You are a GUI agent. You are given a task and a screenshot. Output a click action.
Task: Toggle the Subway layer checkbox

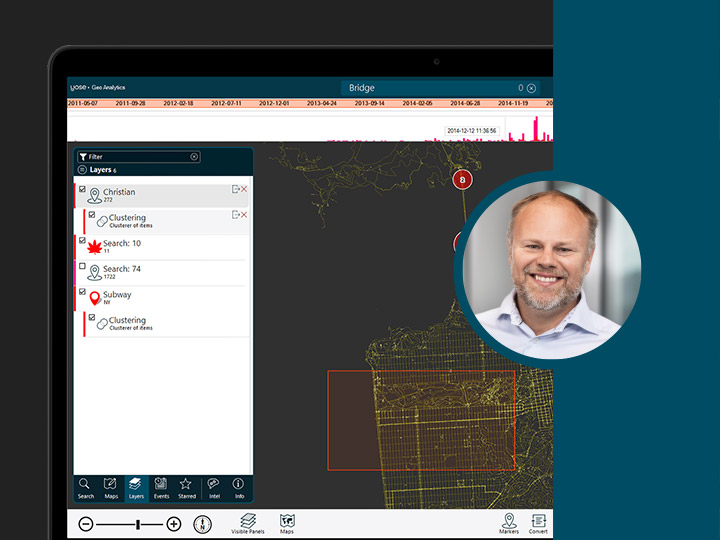82,292
